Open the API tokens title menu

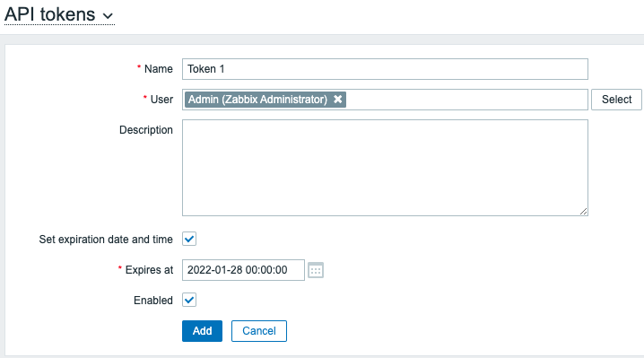(x=59, y=14)
